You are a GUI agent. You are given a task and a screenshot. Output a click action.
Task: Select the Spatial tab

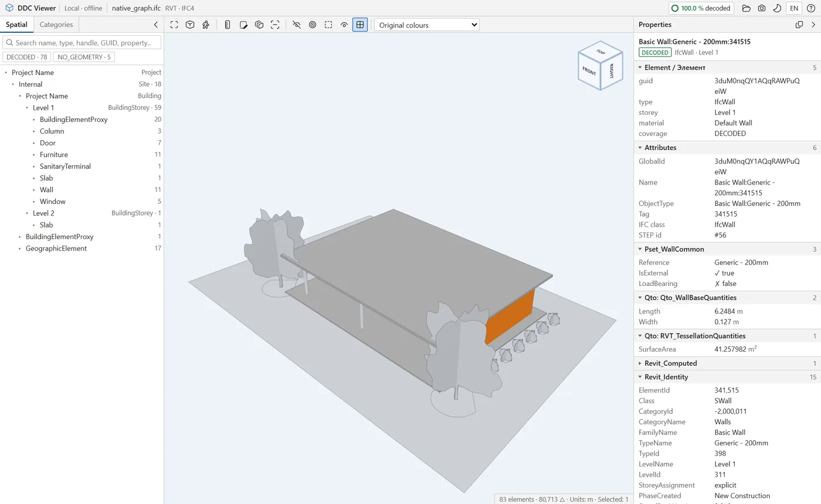(16, 25)
